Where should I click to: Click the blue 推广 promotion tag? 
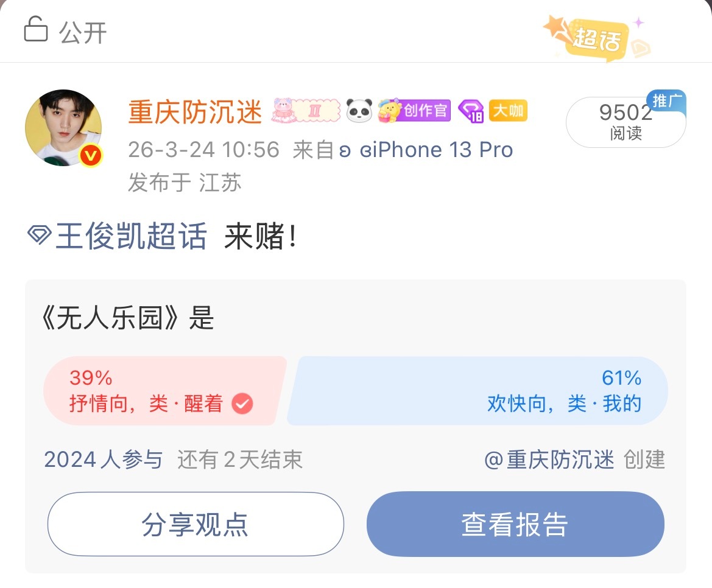[668, 102]
